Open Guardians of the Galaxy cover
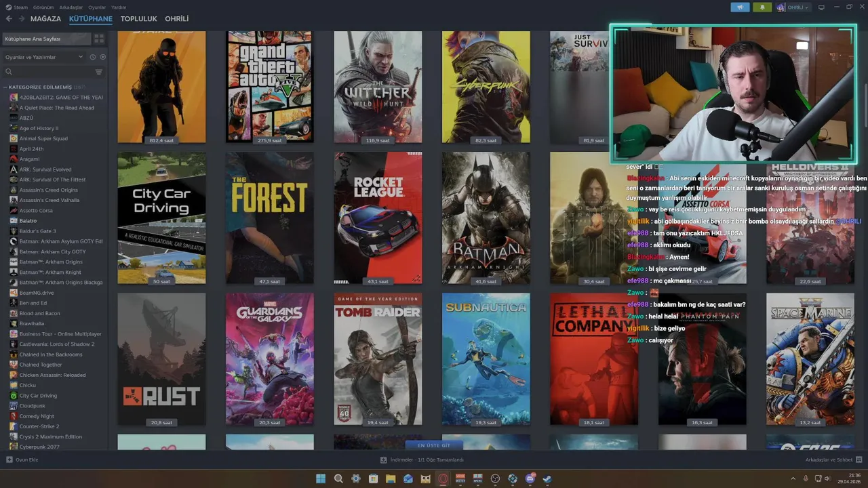The image size is (868, 488). (270, 359)
